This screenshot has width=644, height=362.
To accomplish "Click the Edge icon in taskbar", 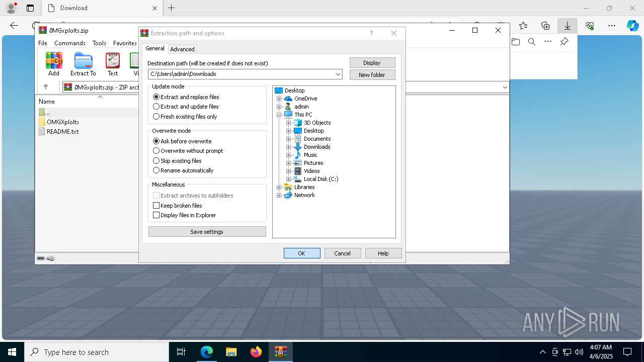I will point(207,352).
